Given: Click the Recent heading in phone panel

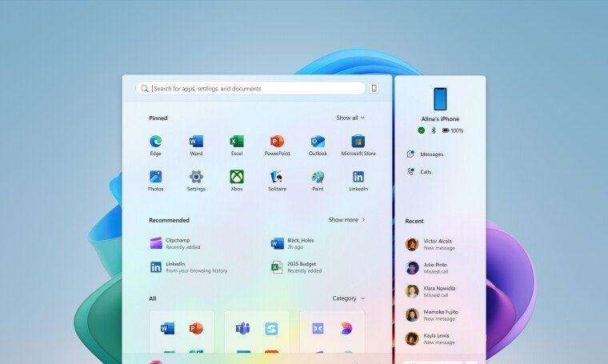Looking at the screenshot, I should click(x=414, y=221).
